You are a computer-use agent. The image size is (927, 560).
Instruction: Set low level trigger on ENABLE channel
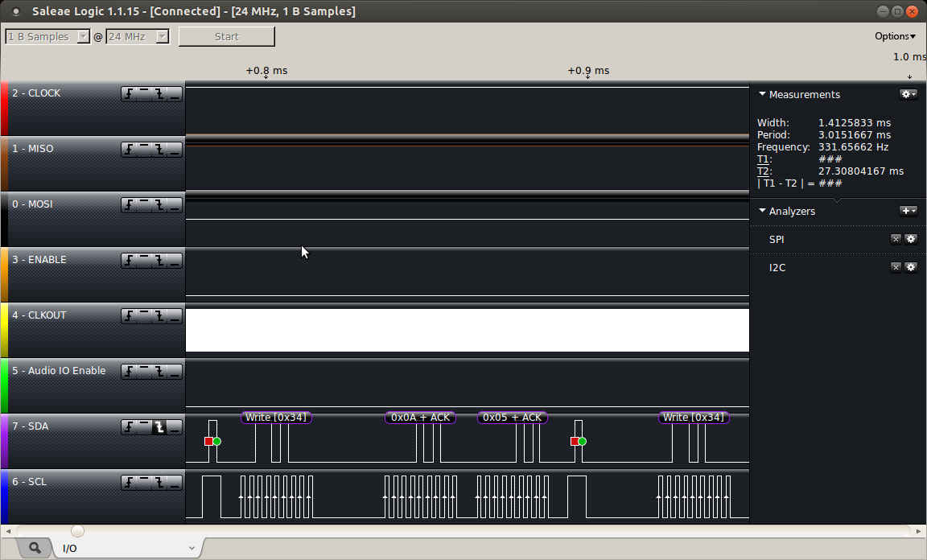pos(175,261)
